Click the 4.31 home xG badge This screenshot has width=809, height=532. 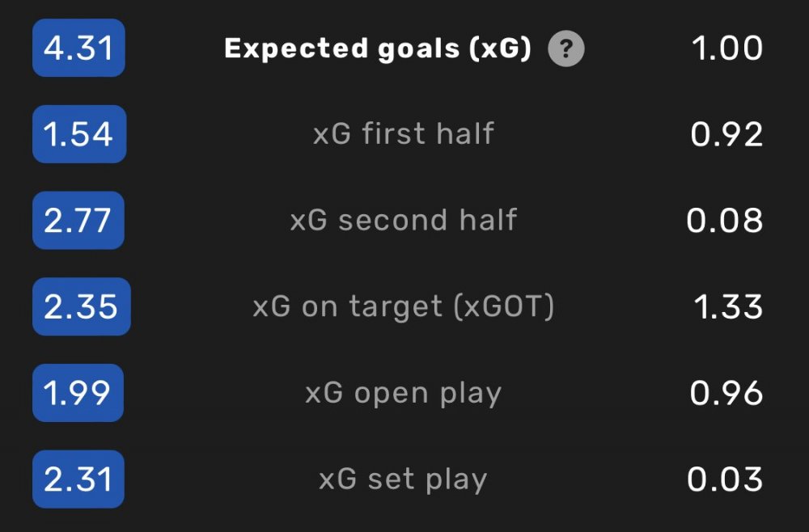[78, 48]
